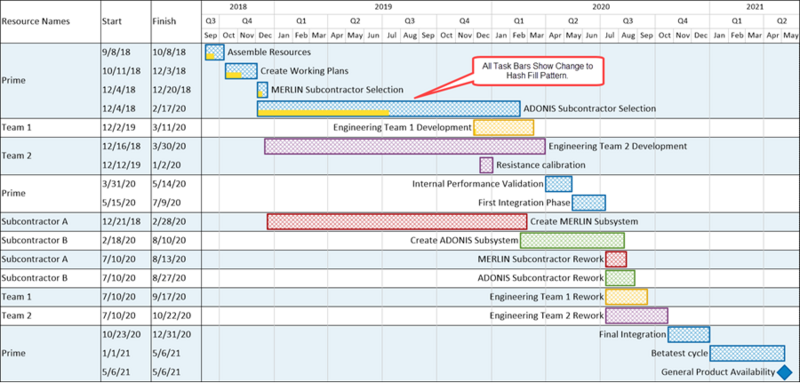
Task: Select the Team 2 cell with start 7/10/20
Action: coord(16,316)
